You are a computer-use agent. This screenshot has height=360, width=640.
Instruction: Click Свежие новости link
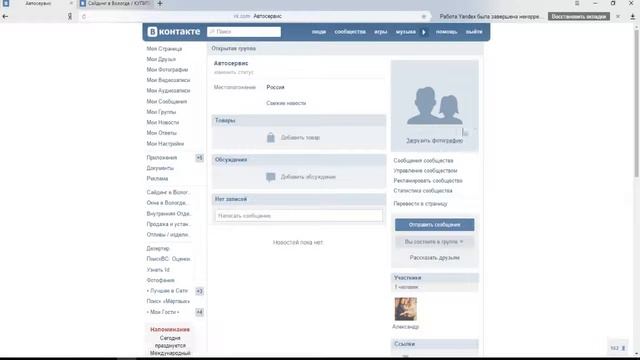coord(286,103)
